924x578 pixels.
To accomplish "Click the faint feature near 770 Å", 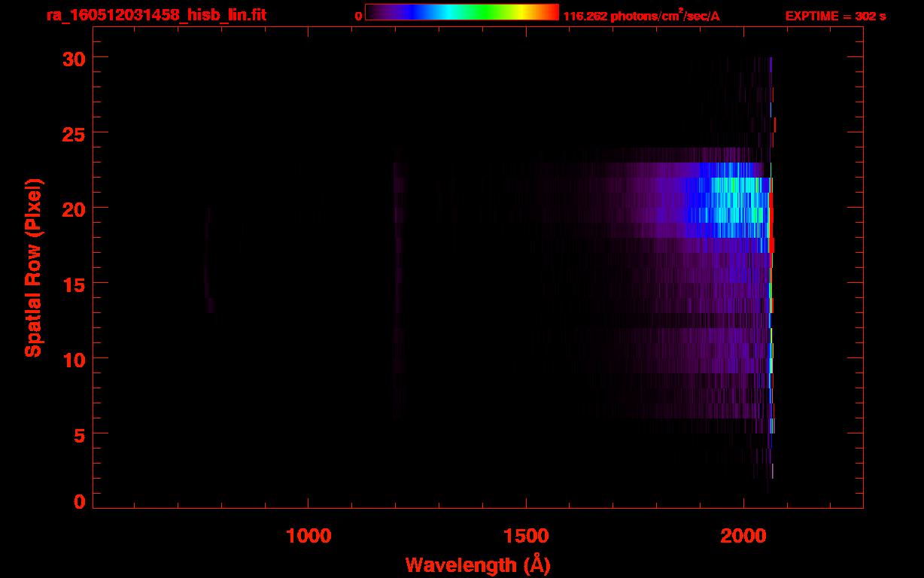I will [208, 260].
